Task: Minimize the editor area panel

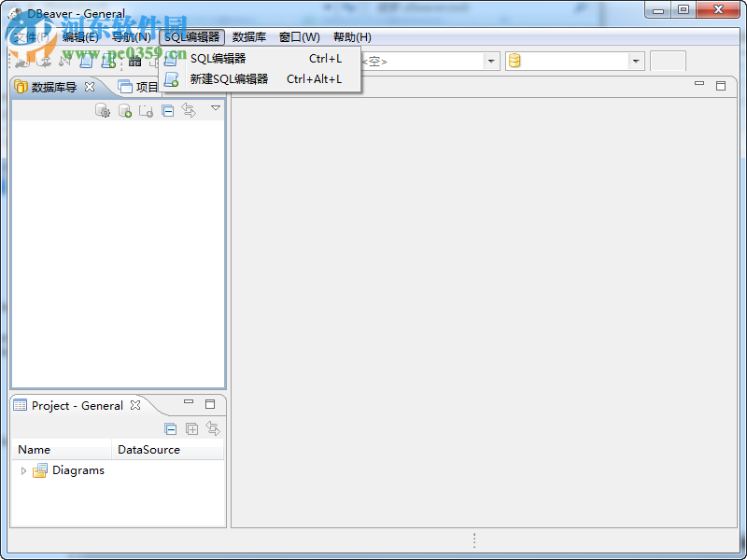Action: 699,83
